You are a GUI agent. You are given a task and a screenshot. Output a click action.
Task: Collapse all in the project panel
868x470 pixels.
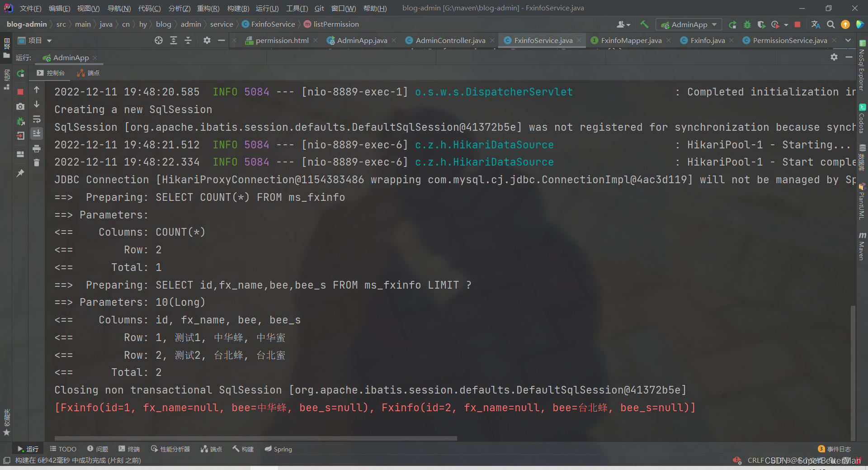[188, 41]
